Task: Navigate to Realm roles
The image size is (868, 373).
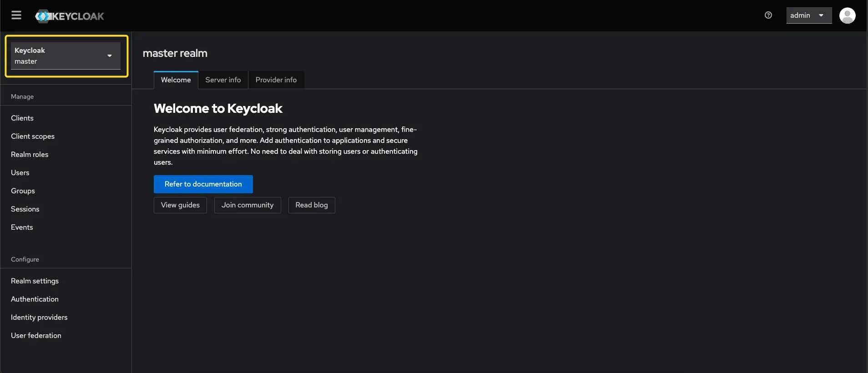Action: 30,155
